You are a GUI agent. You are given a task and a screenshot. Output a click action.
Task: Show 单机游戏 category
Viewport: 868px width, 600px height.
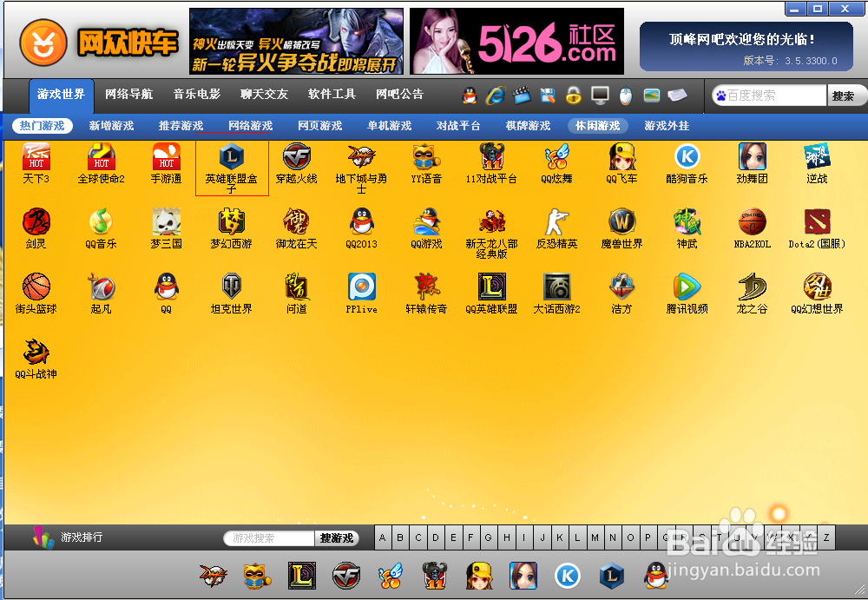point(389,126)
